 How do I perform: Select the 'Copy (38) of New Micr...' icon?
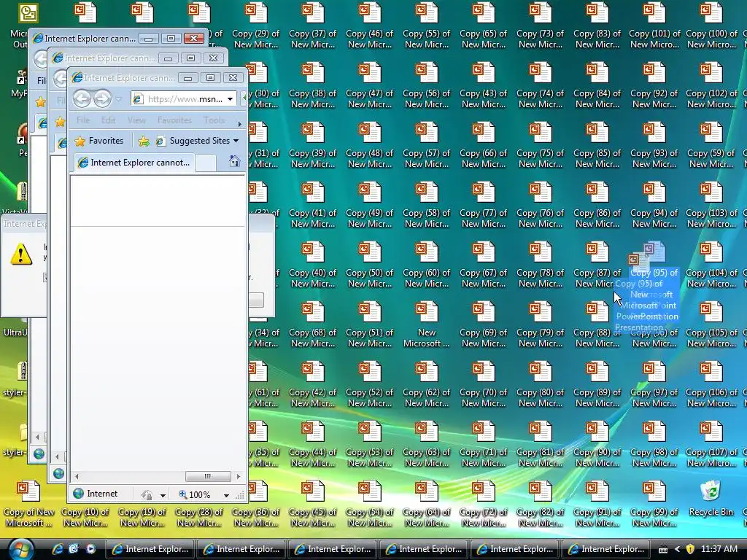(312, 86)
